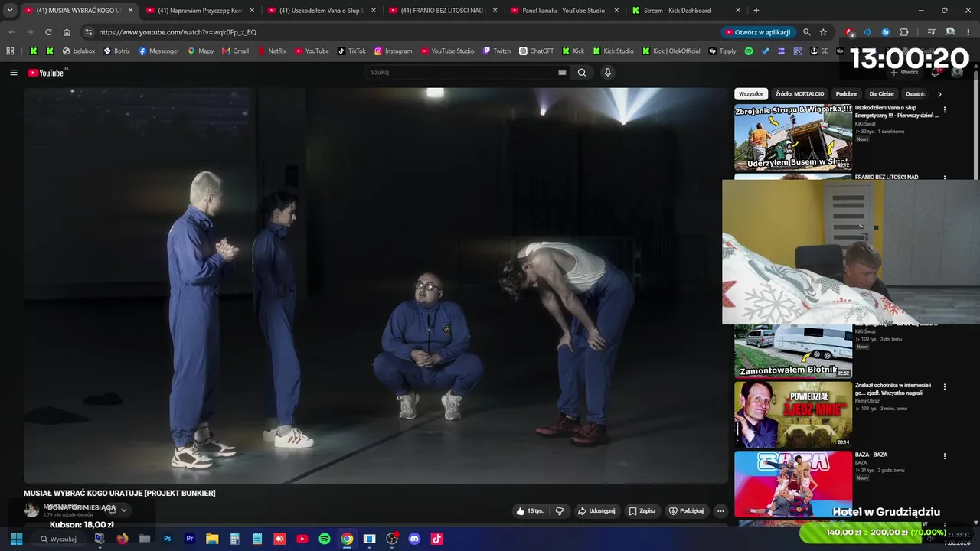
Task: Open TikTok app from the taskbar
Action: 436,539
